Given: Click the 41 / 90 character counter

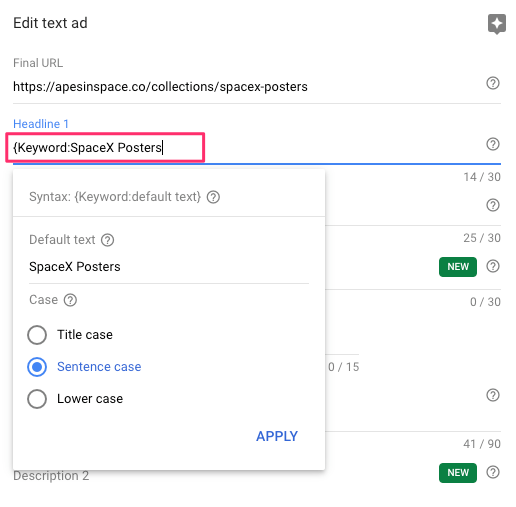Looking at the screenshot, I should click(x=482, y=444).
